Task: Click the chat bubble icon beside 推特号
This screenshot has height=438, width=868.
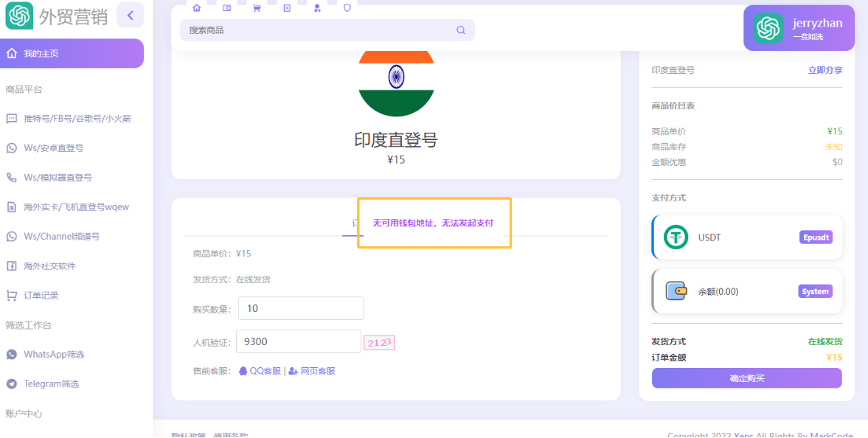Action: click(11, 119)
